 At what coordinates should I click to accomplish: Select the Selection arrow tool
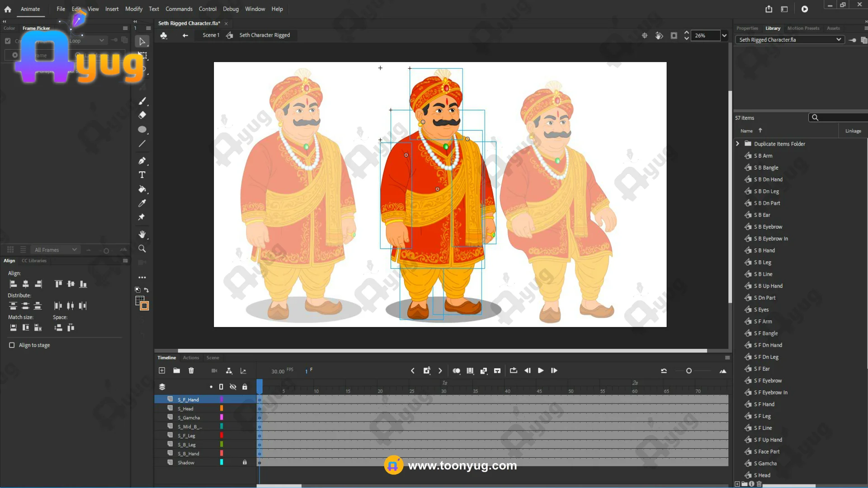142,42
